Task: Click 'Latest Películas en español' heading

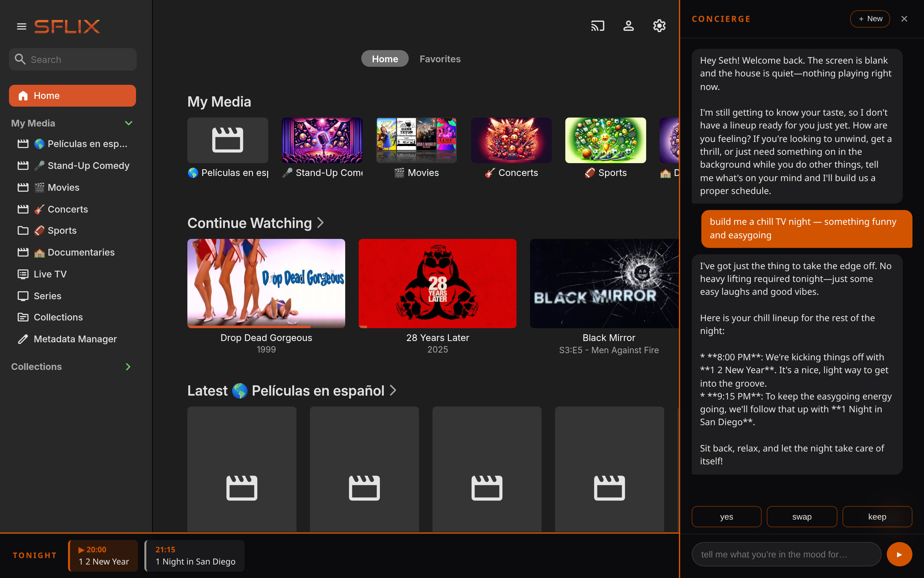Action: pos(286,390)
